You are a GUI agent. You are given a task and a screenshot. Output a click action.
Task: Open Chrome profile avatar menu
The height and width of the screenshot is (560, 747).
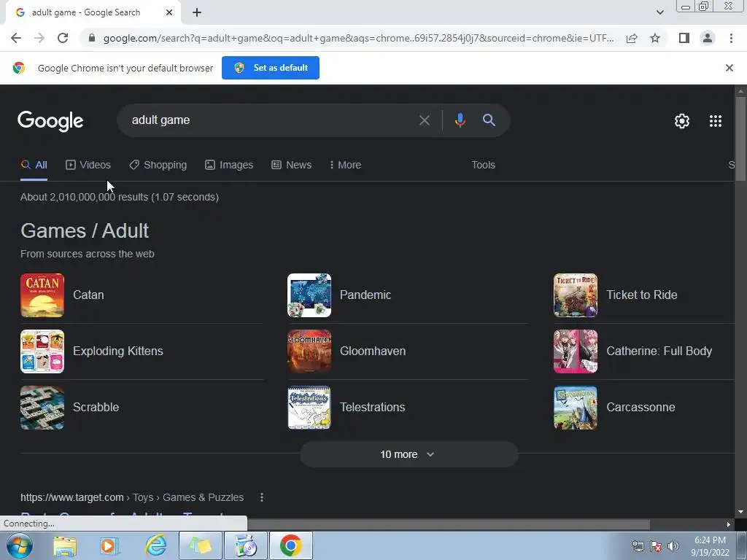[x=708, y=38]
